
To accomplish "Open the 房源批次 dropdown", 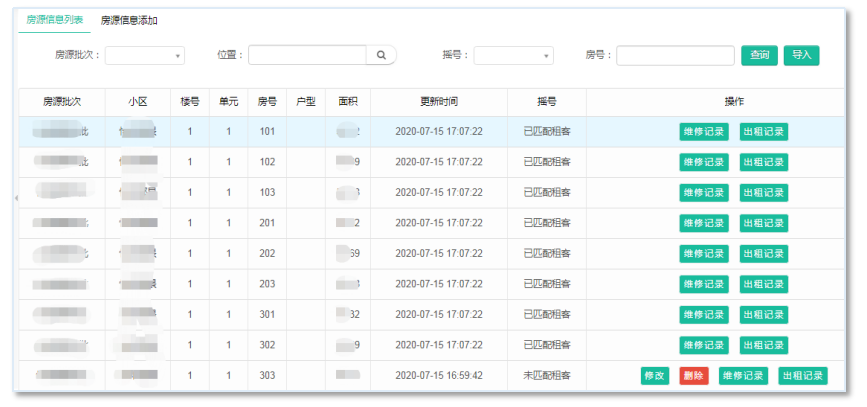I will 145,56.
